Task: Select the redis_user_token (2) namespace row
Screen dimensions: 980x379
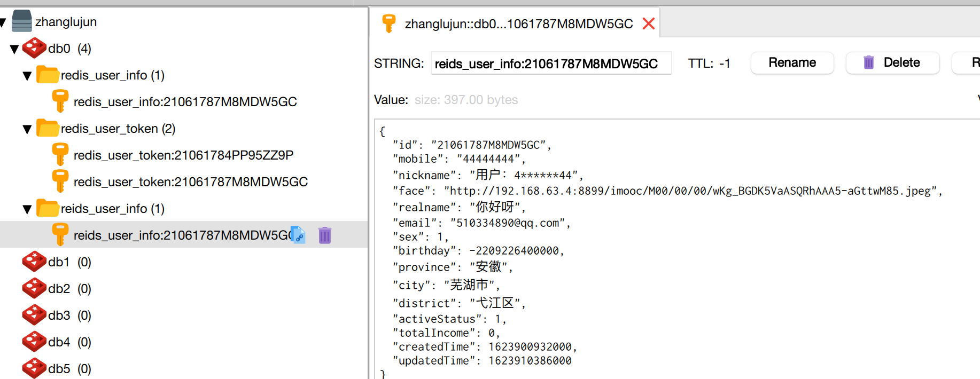Action: (118, 129)
